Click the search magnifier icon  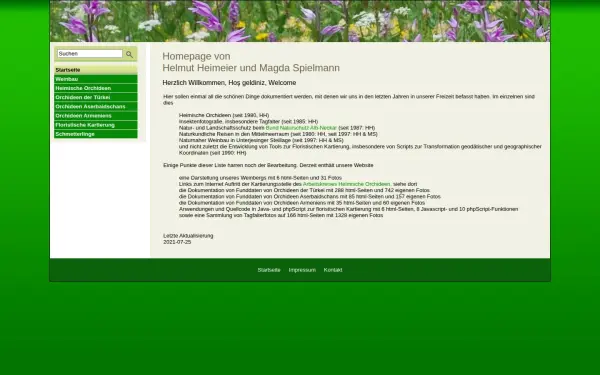click(x=129, y=54)
